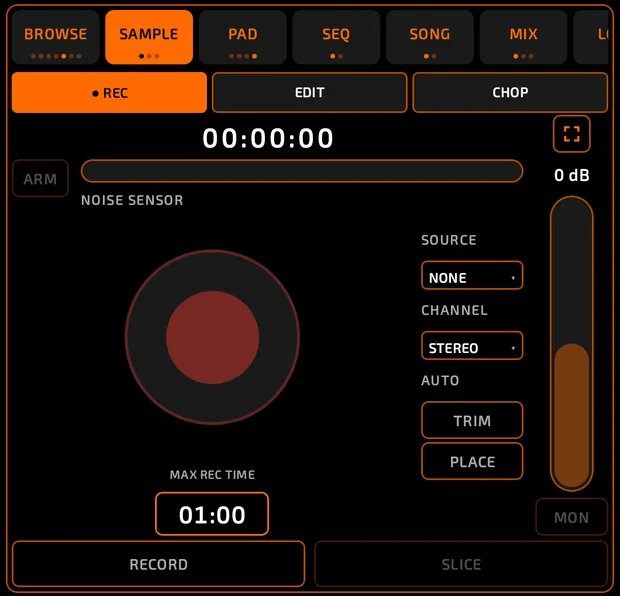
Task: Click the RECORD button at bottom
Action: (159, 564)
